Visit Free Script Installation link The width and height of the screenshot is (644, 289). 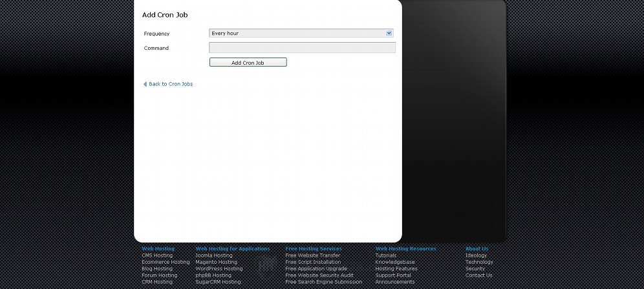313,262
